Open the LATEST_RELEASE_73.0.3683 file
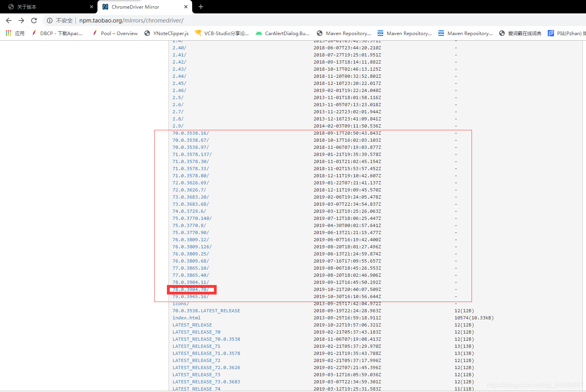The height and width of the screenshot is (392, 586). [206, 382]
